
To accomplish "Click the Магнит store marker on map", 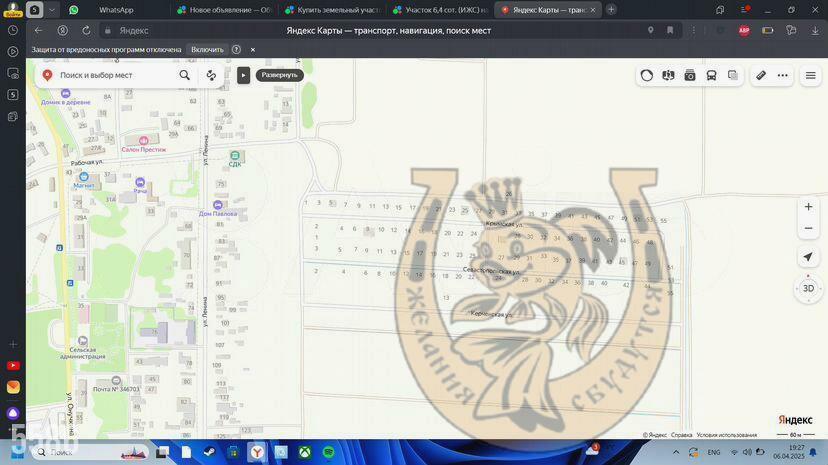I will tap(83, 177).
